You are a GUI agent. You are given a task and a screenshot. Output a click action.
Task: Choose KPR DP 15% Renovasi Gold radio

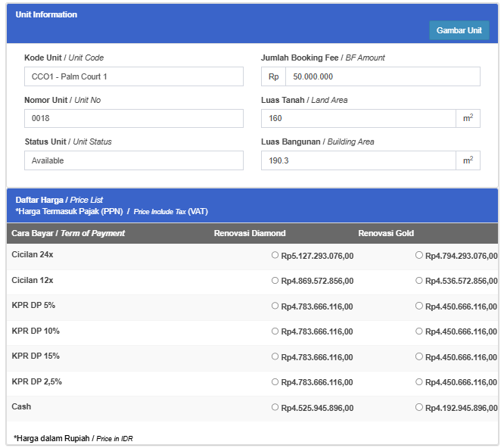pos(418,356)
